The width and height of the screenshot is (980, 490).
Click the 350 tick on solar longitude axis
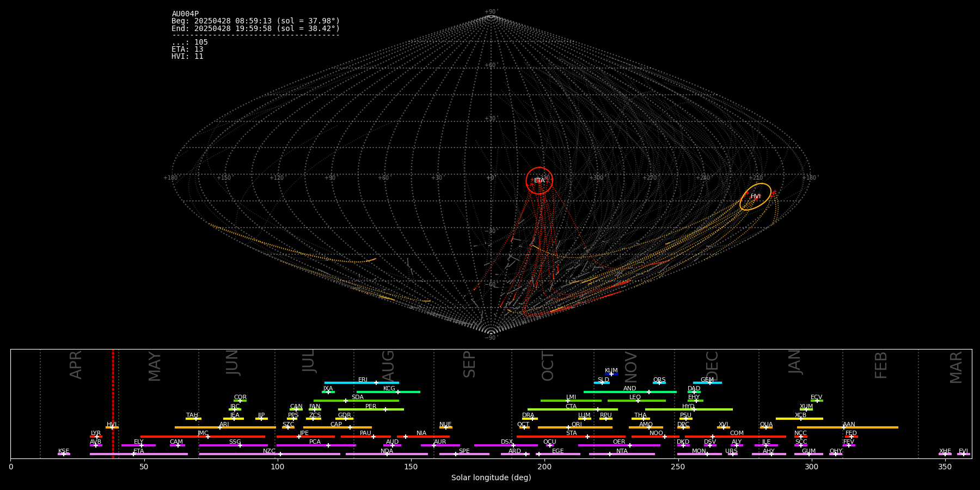click(945, 467)
